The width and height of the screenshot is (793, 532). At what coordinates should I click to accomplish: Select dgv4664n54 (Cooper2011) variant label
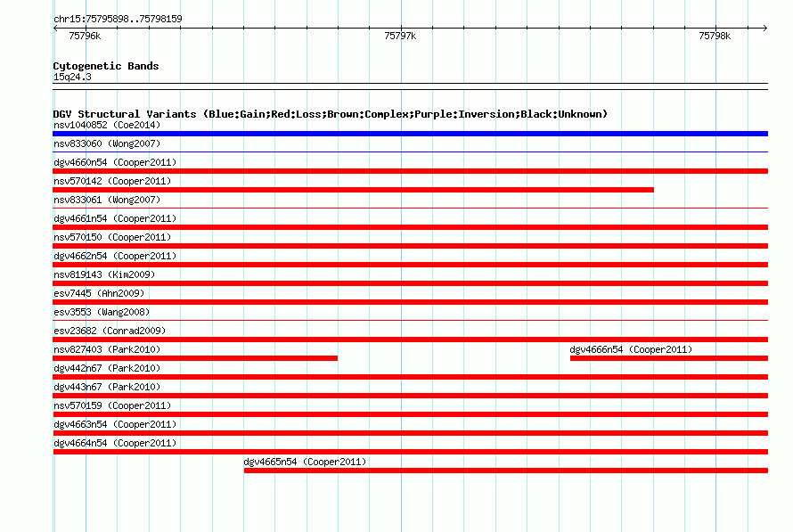click(x=115, y=443)
